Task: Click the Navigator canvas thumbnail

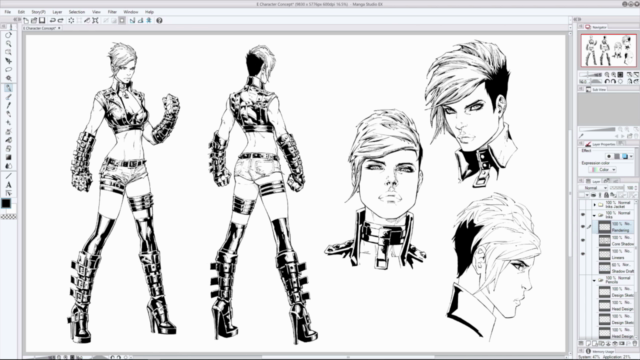Action: pos(609,51)
